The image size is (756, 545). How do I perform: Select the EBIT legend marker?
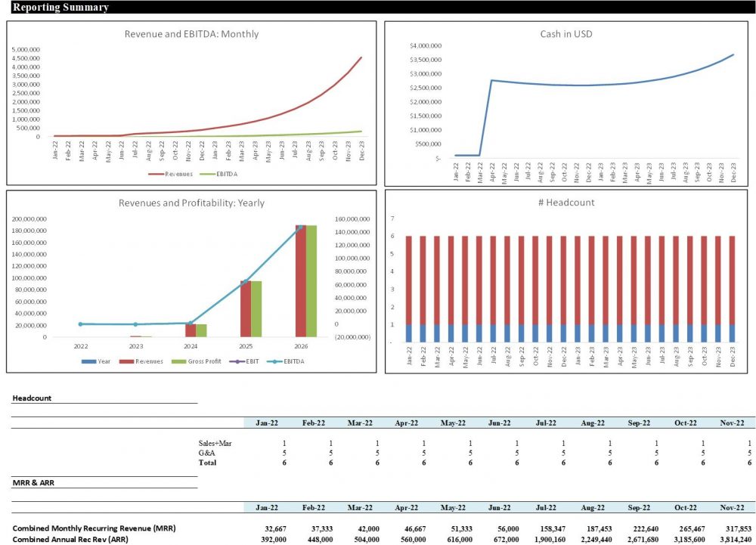pyautogui.click(x=237, y=361)
